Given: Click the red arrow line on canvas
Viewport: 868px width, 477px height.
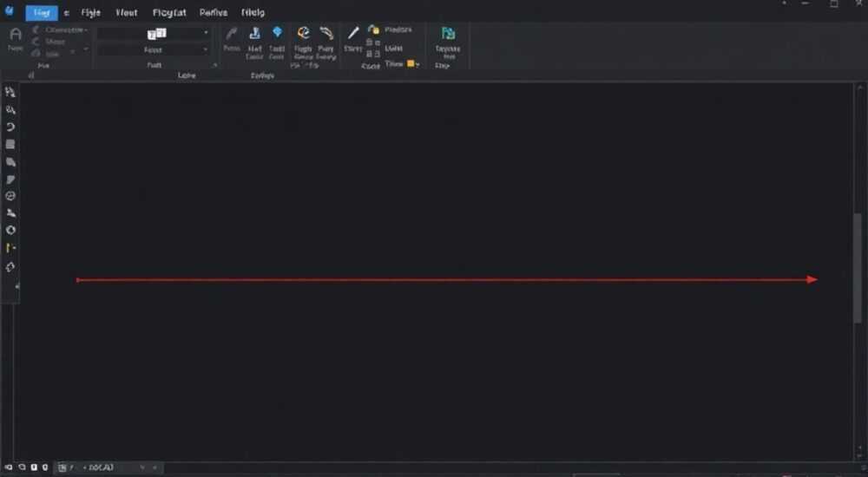Looking at the screenshot, I should tap(447, 279).
